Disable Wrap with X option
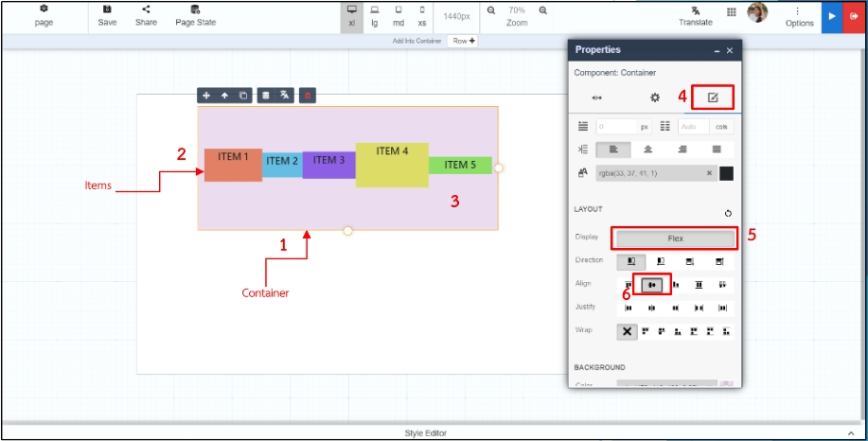This screenshot has width=868, height=441. click(x=628, y=331)
